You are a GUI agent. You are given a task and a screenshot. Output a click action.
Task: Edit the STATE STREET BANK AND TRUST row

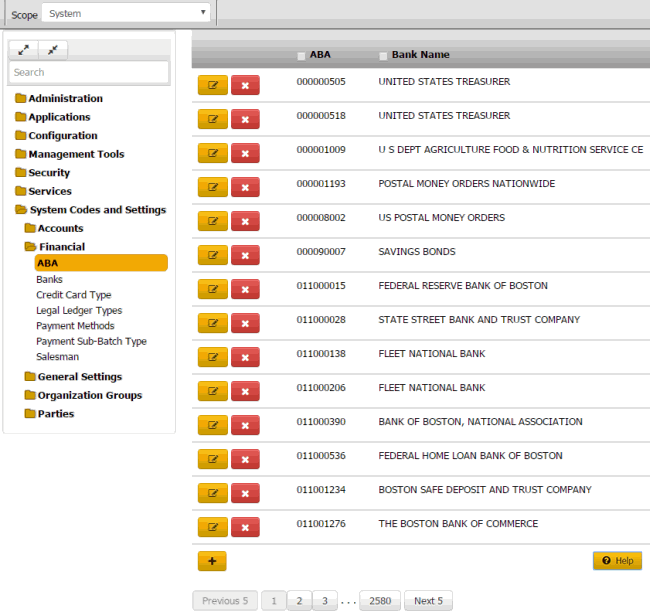click(x=212, y=323)
